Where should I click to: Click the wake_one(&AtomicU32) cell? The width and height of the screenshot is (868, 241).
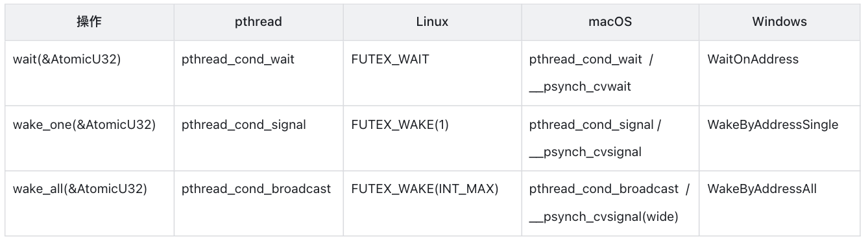coord(89,138)
